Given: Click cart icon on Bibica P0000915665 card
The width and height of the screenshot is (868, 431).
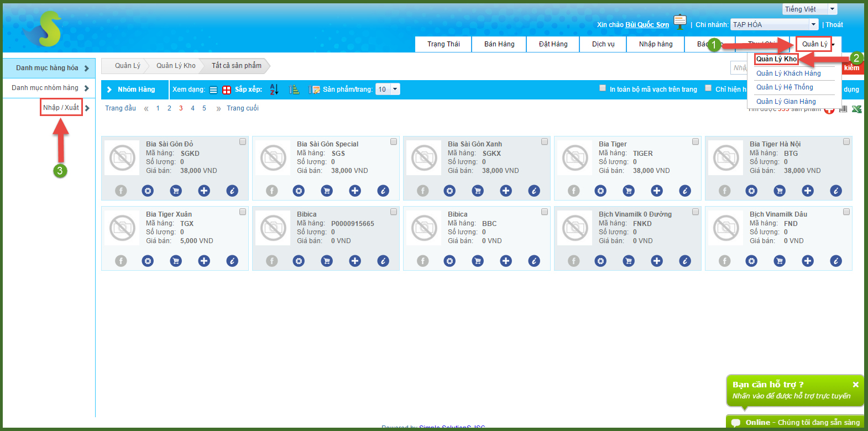Looking at the screenshot, I should (327, 261).
